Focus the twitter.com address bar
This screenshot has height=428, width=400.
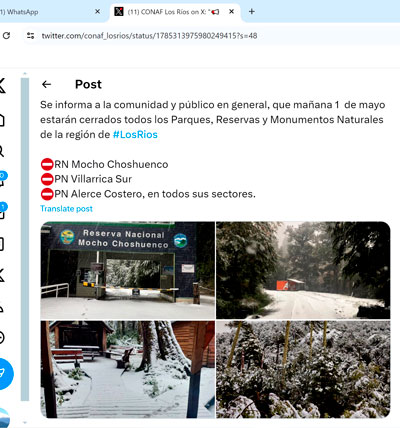click(x=149, y=36)
